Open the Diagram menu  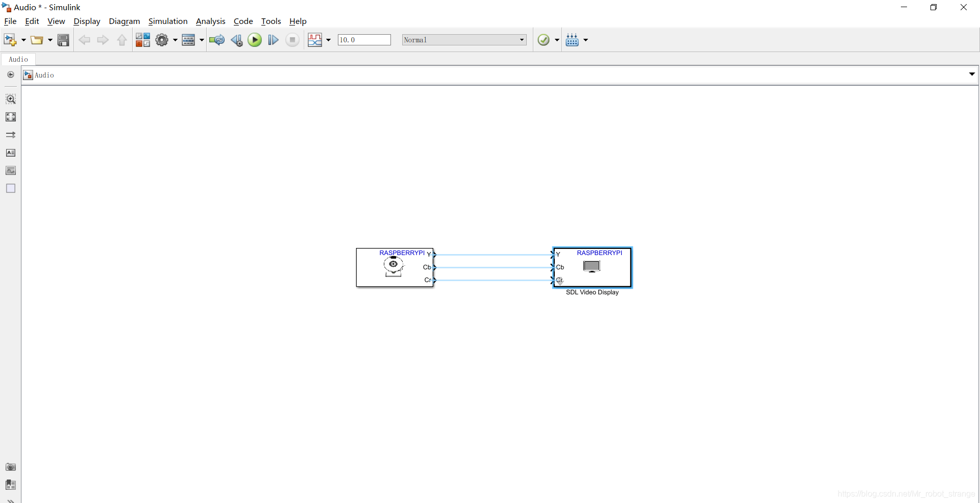(x=124, y=21)
